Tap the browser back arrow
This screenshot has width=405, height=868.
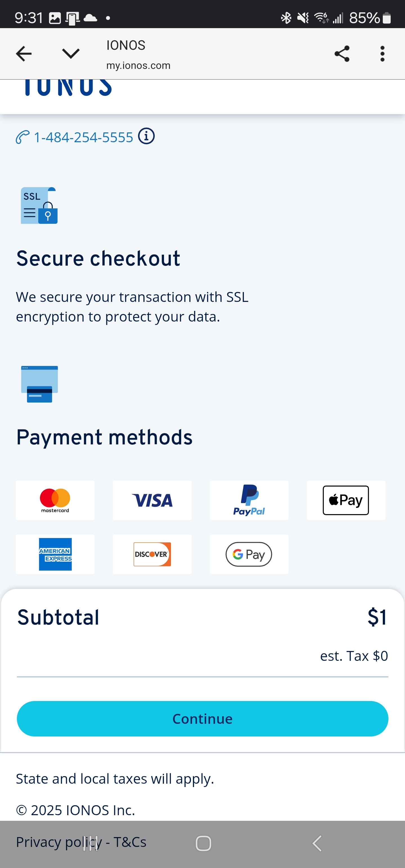click(x=24, y=54)
